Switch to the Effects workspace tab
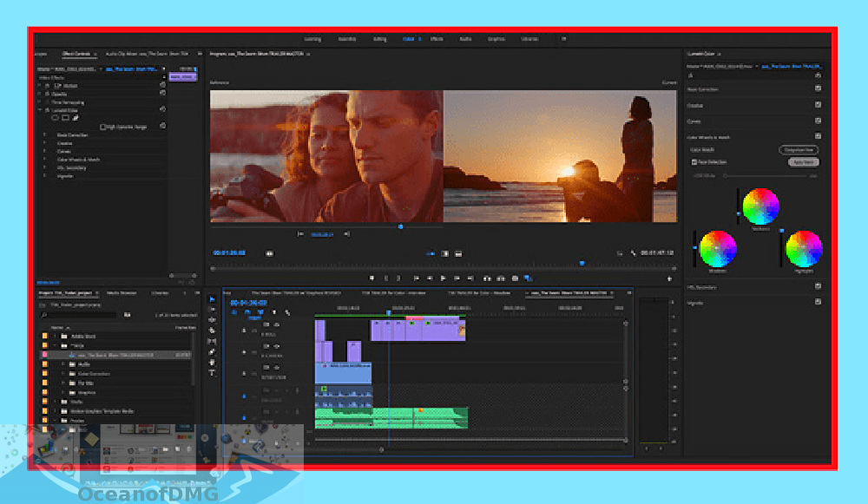This screenshot has width=868, height=504. tap(437, 39)
